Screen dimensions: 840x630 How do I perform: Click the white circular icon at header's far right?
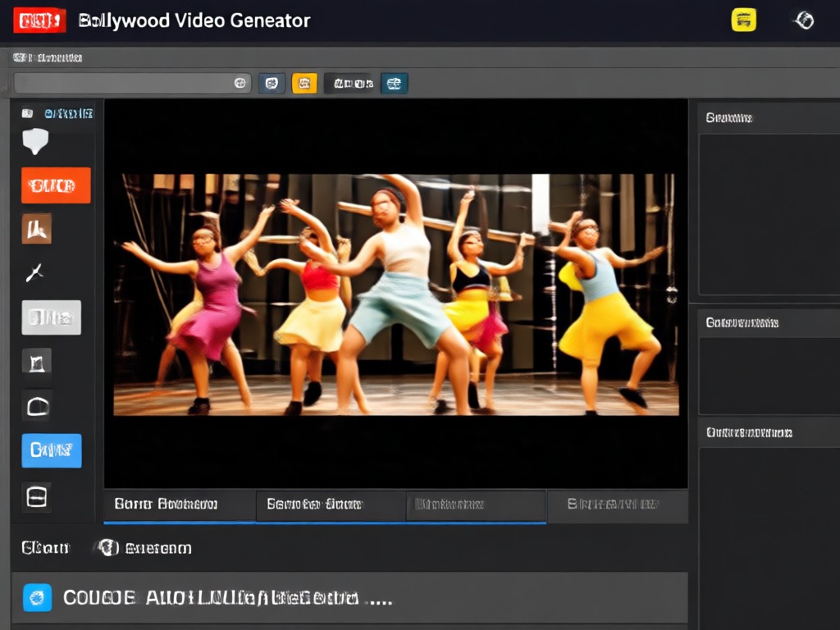coord(804,21)
